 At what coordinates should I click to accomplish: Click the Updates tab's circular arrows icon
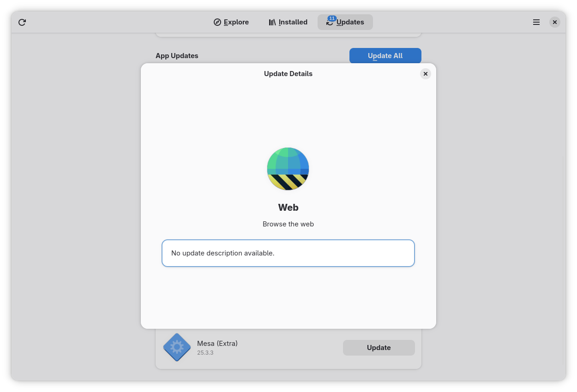pos(330,23)
